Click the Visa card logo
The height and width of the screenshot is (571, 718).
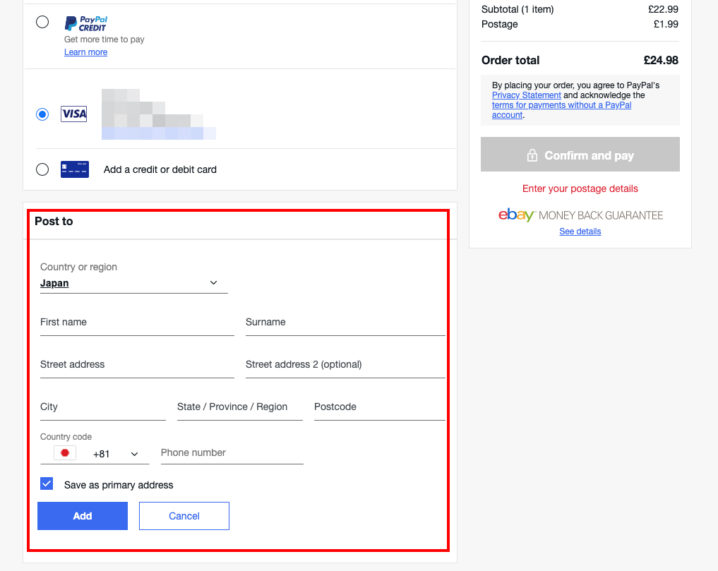(x=74, y=114)
